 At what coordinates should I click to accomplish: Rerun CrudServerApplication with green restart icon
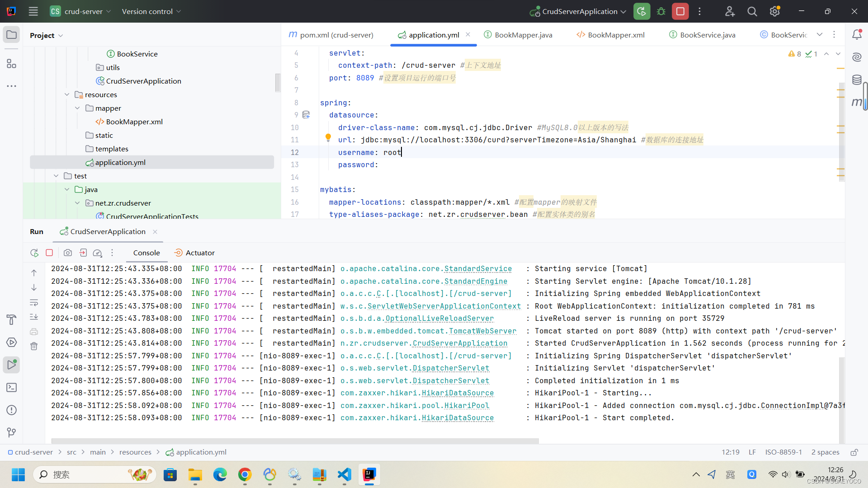[642, 11]
